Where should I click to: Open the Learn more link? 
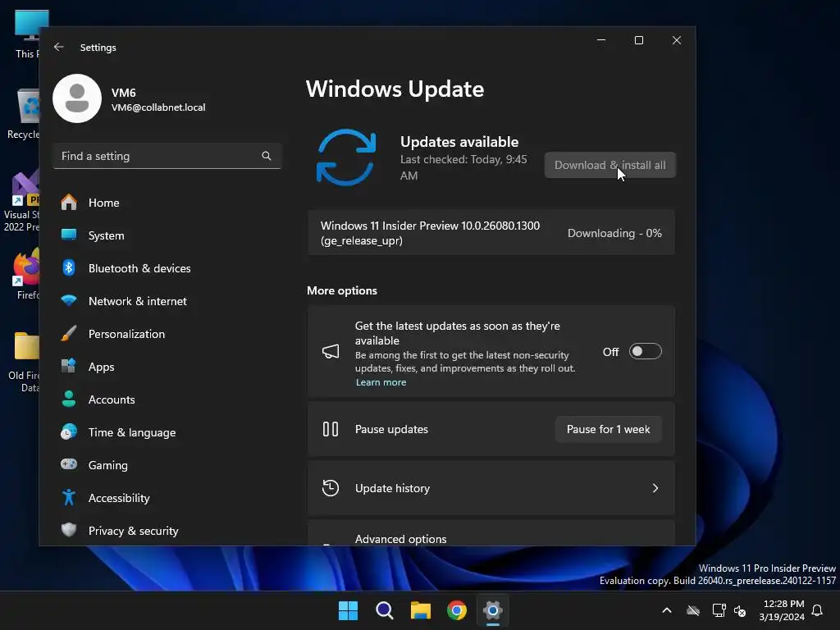pyautogui.click(x=381, y=382)
